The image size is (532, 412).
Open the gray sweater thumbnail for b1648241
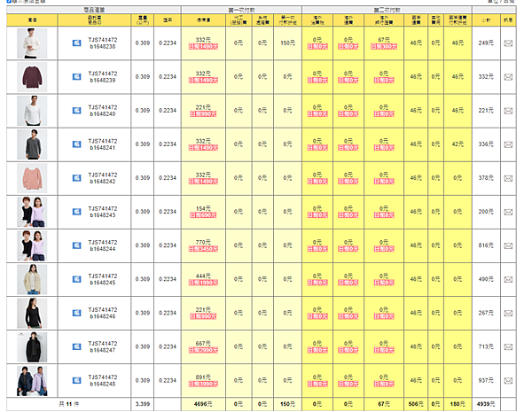pyautogui.click(x=32, y=144)
